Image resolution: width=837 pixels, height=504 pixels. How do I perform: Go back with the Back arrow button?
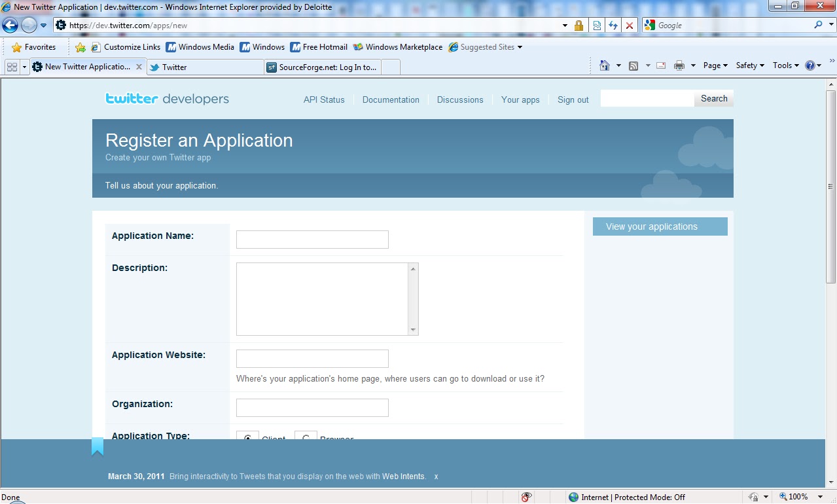coord(10,26)
